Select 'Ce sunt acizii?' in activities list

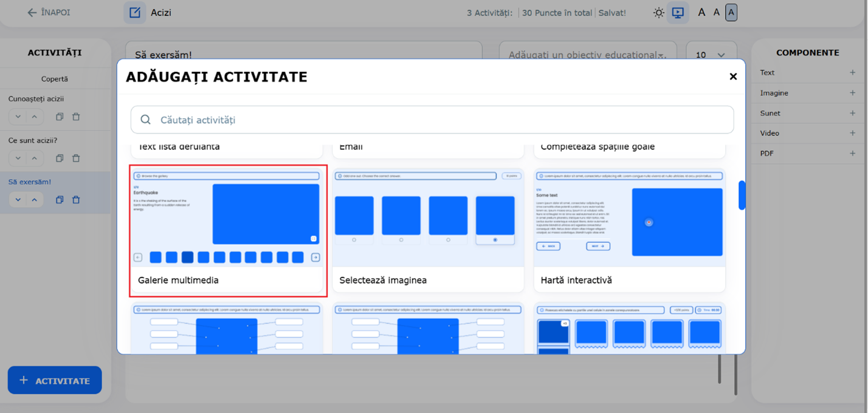tap(37, 140)
